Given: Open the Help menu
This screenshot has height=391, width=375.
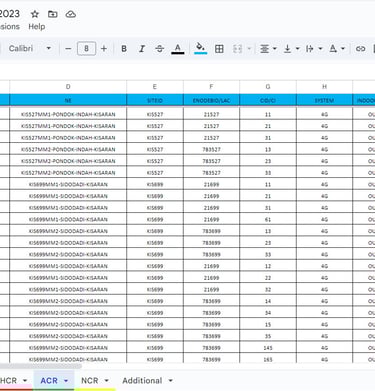Looking at the screenshot, I should click(x=37, y=27).
